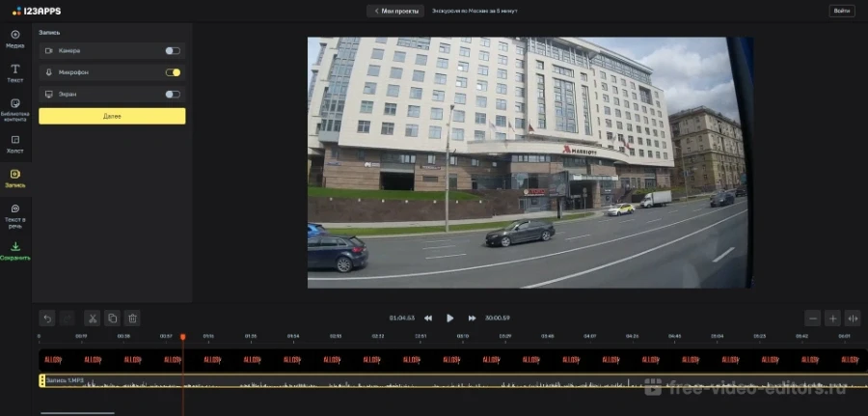Undo the last action
The height and width of the screenshot is (416, 868).
pos(47,318)
